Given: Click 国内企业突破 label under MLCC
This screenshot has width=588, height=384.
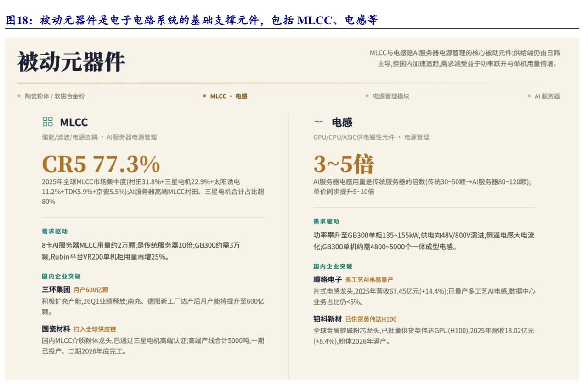Looking at the screenshot, I should [x=61, y=276].
